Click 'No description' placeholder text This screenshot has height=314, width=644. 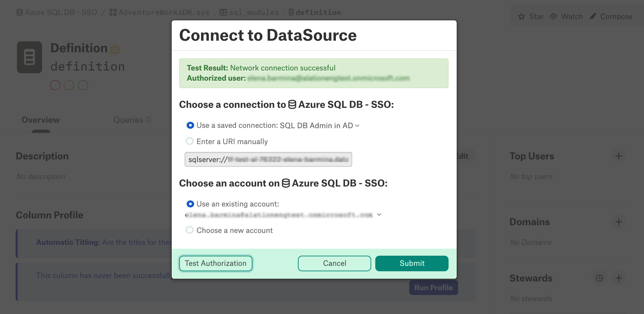coord(41,177)
